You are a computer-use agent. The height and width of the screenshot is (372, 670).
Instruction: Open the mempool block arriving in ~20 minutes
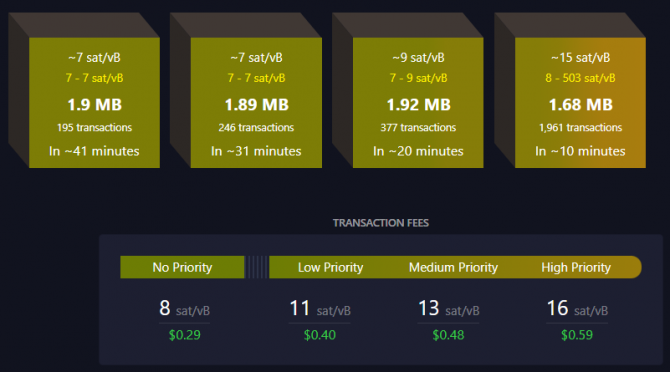coord(418,103)
